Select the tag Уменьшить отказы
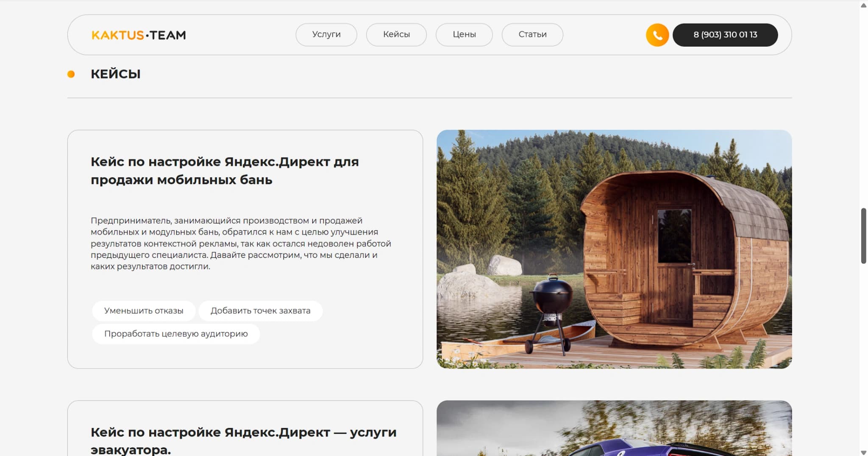The image size is (868, 456). [x=144, y=311]
